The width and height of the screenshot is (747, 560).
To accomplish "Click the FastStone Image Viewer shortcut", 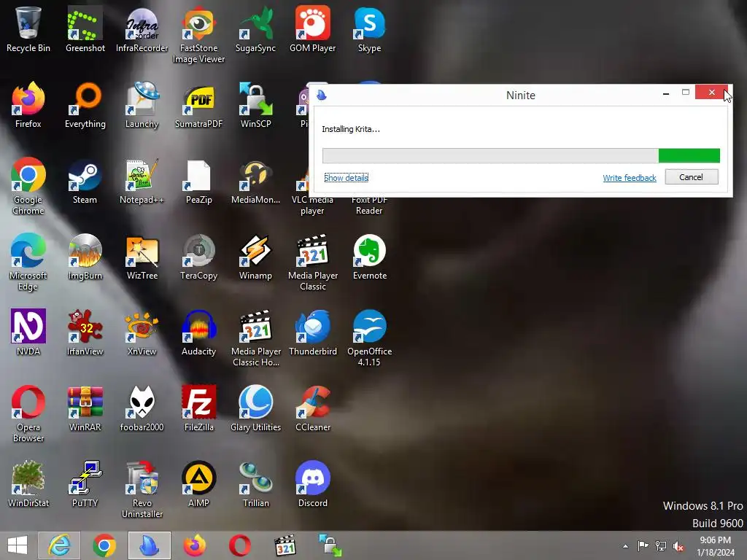I will coord(198,35).
